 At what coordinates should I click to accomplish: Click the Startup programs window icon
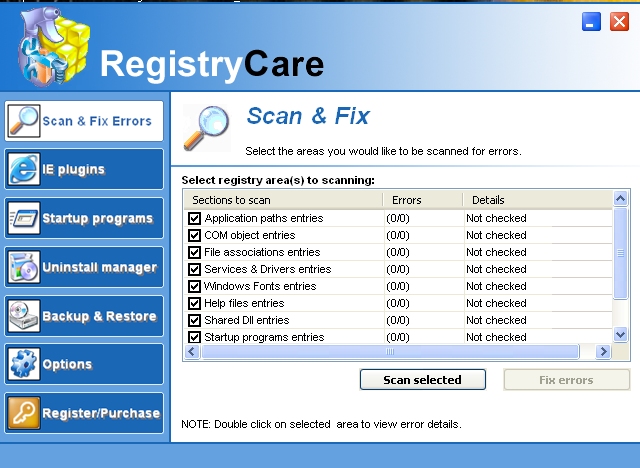pyautogui.click(x=24, y=218)
